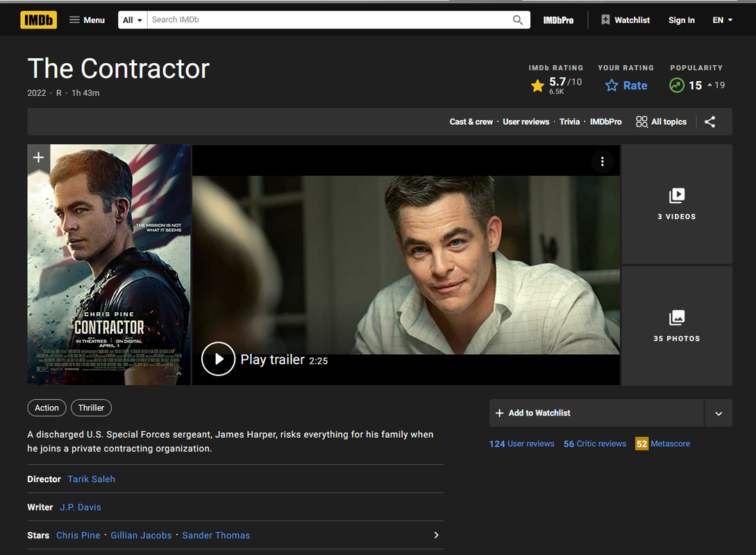Click the popularity rank 15 value
This screenshot has height=555, width=756.
click(695, 85)
